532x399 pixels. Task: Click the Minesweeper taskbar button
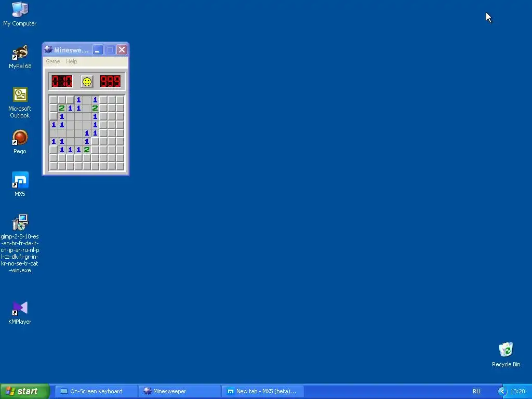tap(179, 391)
